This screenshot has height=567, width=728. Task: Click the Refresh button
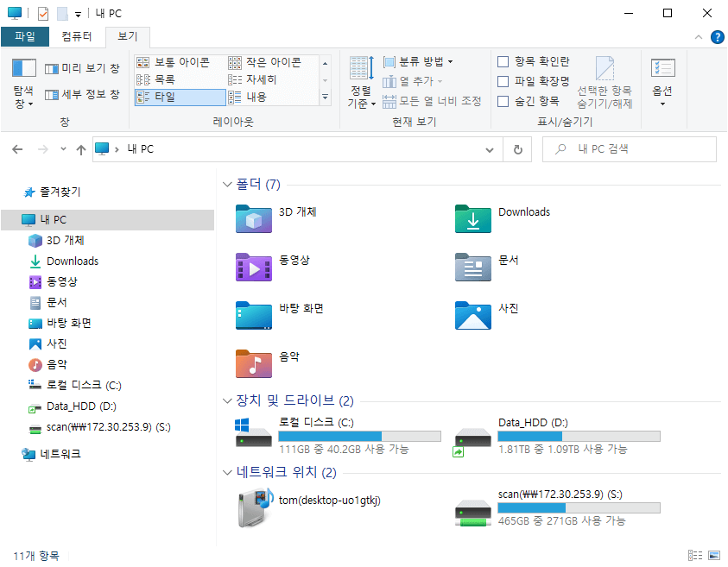(517, 149)
